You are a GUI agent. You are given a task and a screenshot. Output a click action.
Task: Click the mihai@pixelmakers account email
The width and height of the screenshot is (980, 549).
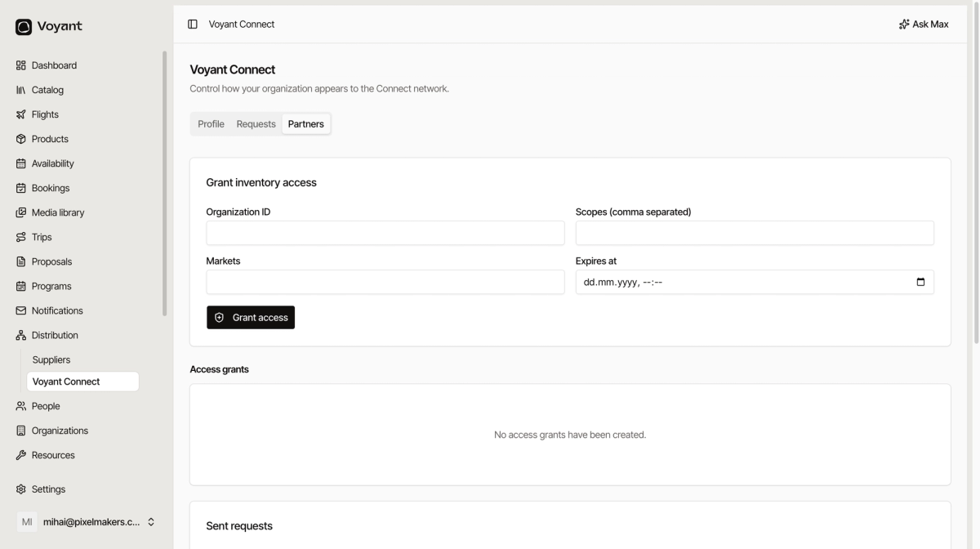(91, 522)
